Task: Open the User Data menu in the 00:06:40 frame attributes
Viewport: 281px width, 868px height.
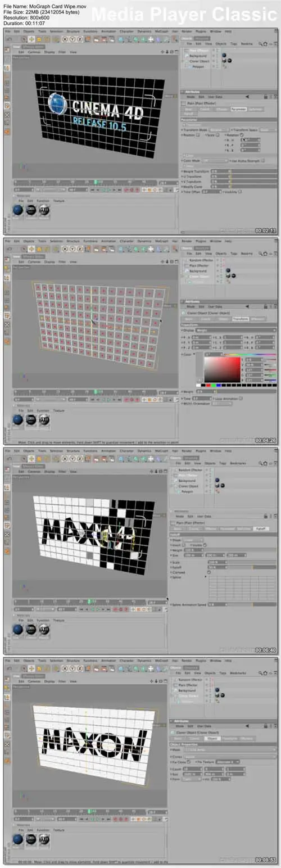Action: tap(204, 517)
